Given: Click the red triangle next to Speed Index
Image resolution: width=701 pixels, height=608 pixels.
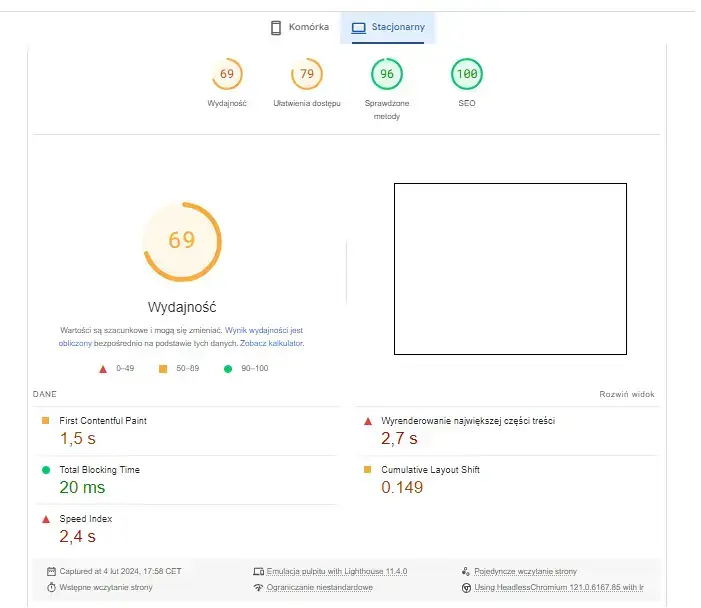Looking at the screenshot, I should click(x=45, y=519).
